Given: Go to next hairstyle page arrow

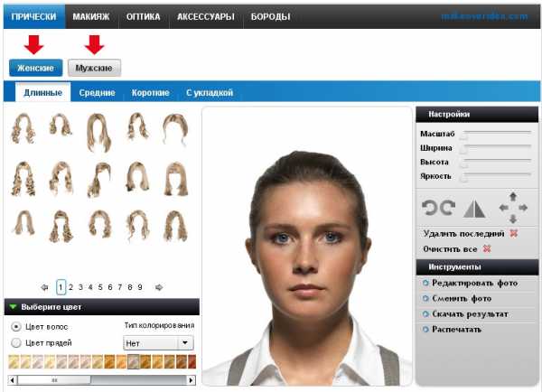Looking at the screenshot, I should pyautogui.click(x=159, y=287).
